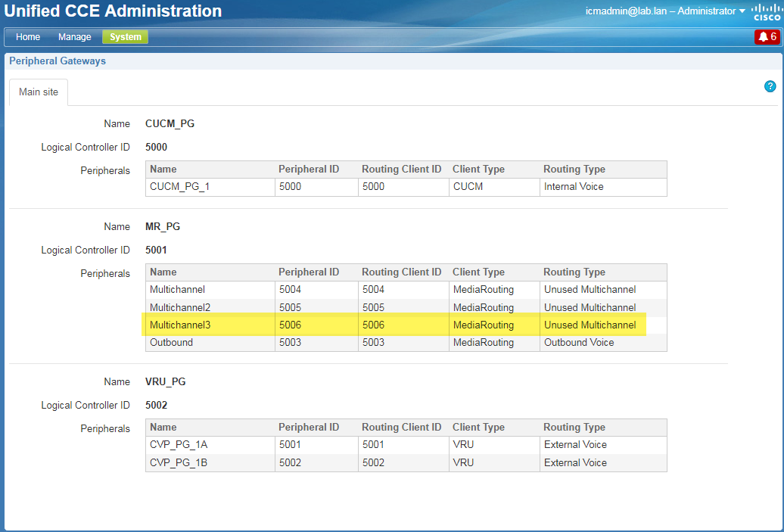The image size is (784, 532).
Task: Select the Main site tab
Action: [39, 92]
